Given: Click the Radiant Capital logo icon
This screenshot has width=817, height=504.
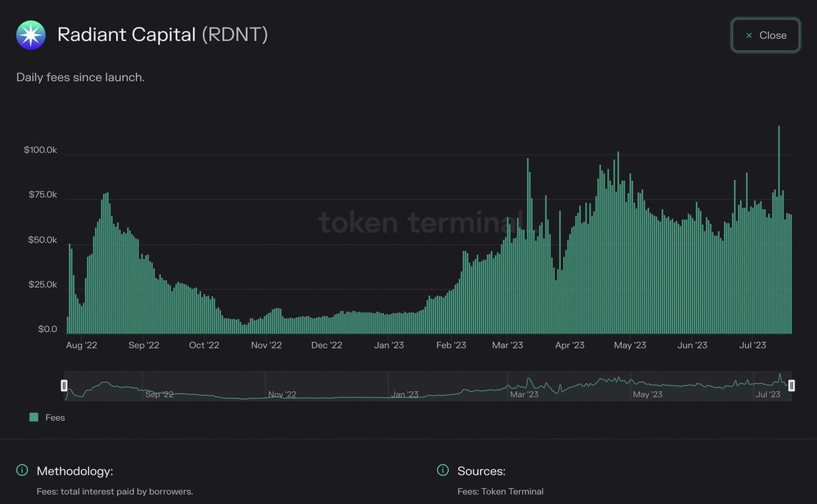Looking at the screenshot, I should [31, 35].
